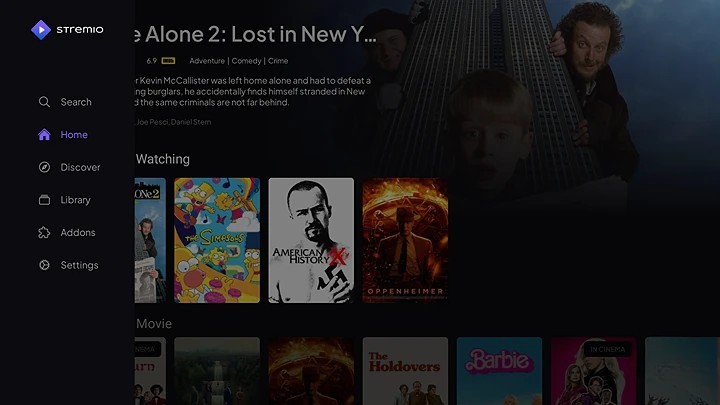Open Home Alone 2 poster thumbnail
Viewport: 720px width, 405px height.
150,240
